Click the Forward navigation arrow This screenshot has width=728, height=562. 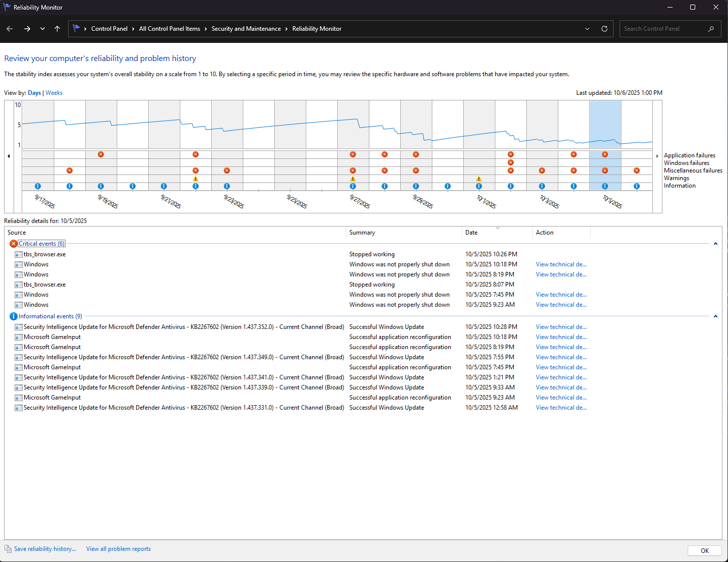(x=27, y=29)
